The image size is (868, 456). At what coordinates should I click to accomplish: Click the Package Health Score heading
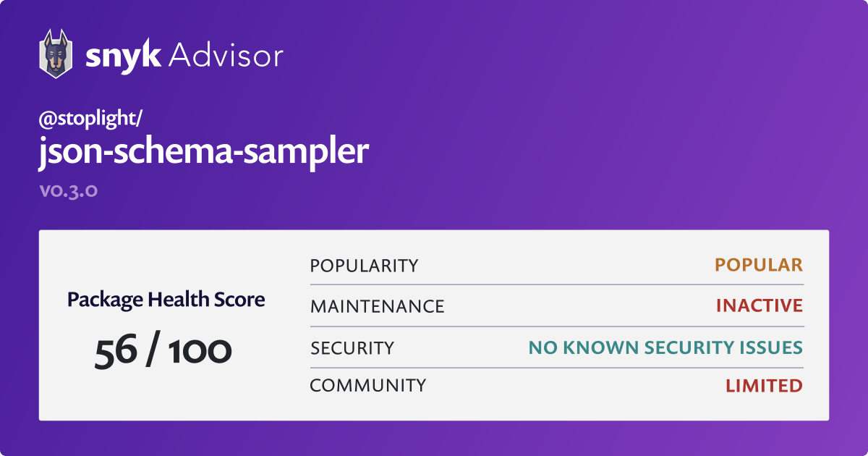pos(166,300)
